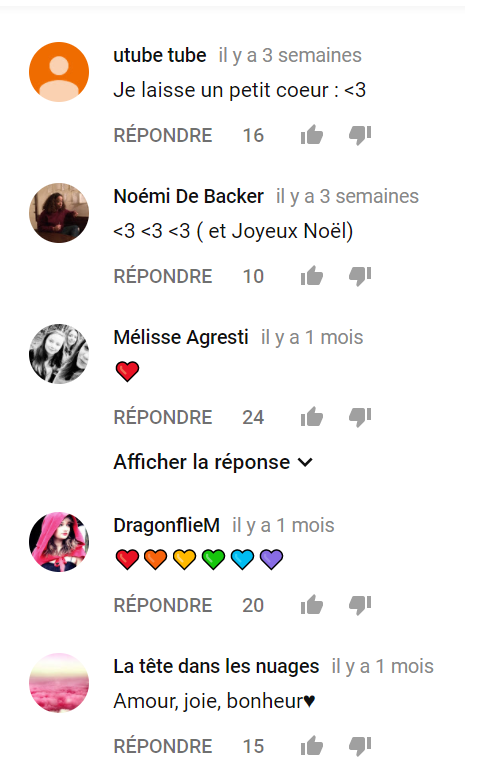Expand Afficher la réponse under Mélisse's comment
The height and width of the screenshot is (774, 483).
213,462
